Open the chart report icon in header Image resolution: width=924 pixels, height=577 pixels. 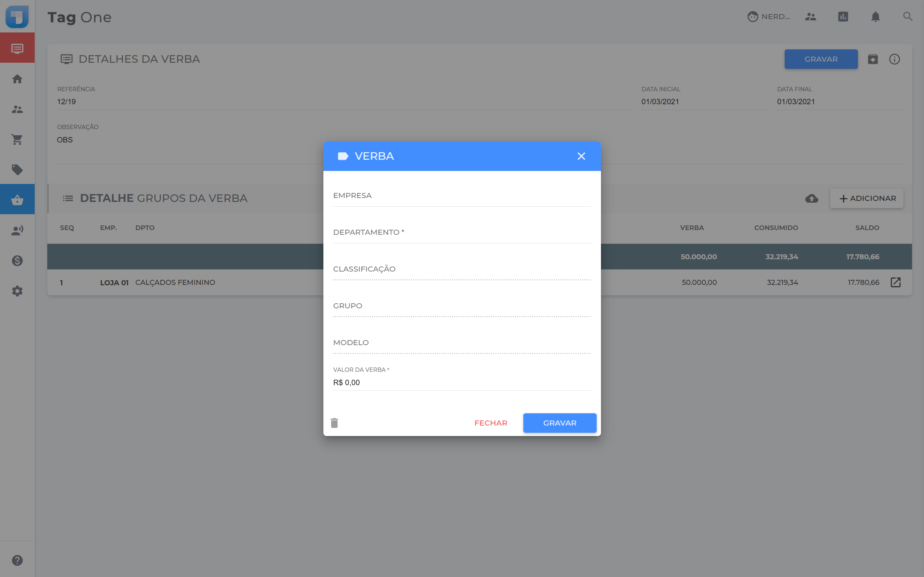pyautogui.click(x=843, y=17)
